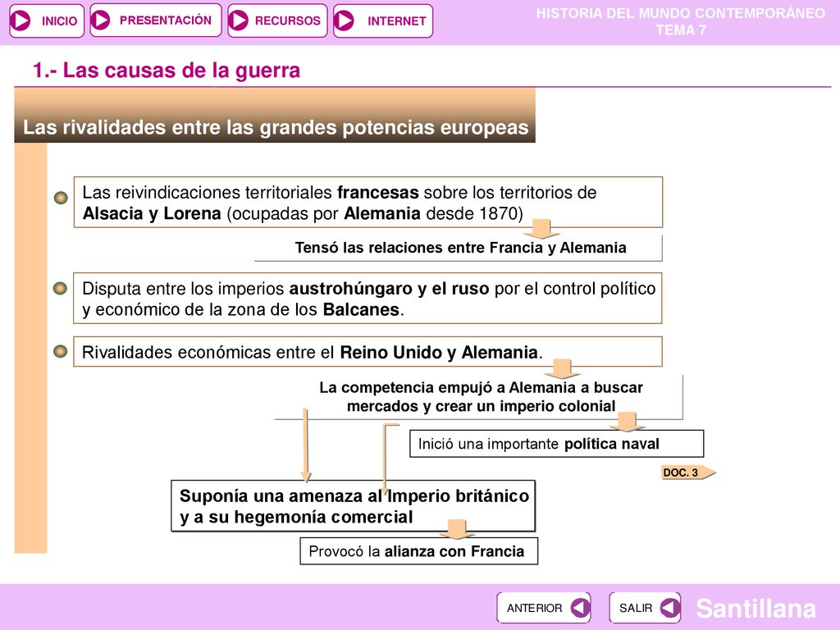
Task: Click 'Suponía una amenaza al Imperio británico' box
Action: (353, 505)
